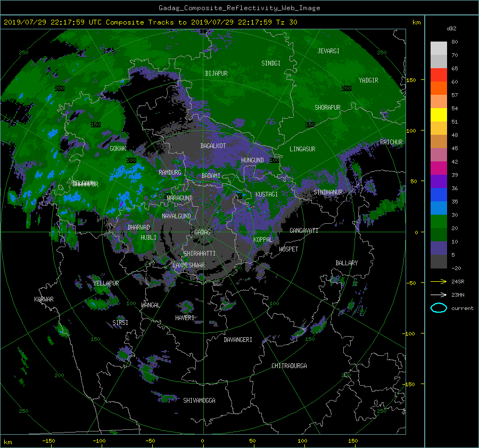Viewport: 479px width, 448px height.
Task: Click the 'KOPPAL' city label
Action: (x=263, y=240)
